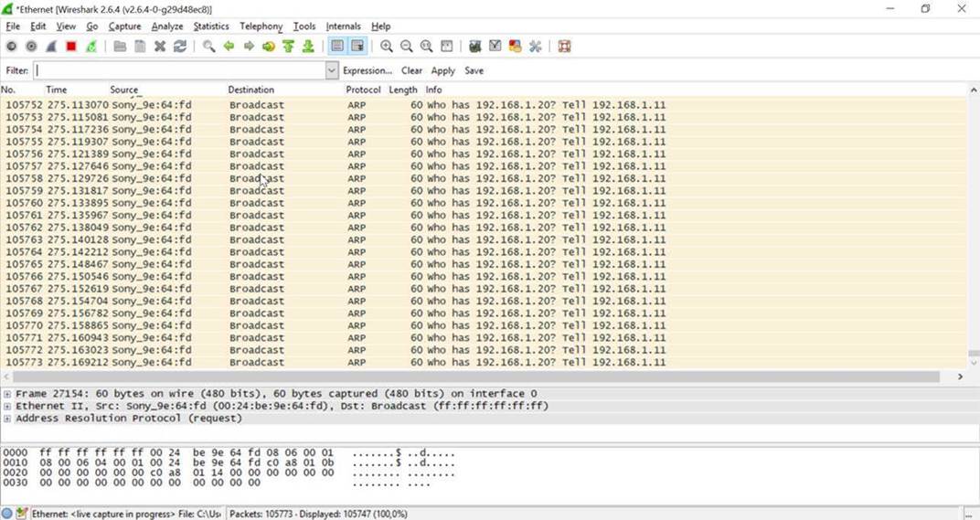Toggle auto-scroll during live capture
The height and width of the screenshot is (520, 980).
[x=357, y=47]
